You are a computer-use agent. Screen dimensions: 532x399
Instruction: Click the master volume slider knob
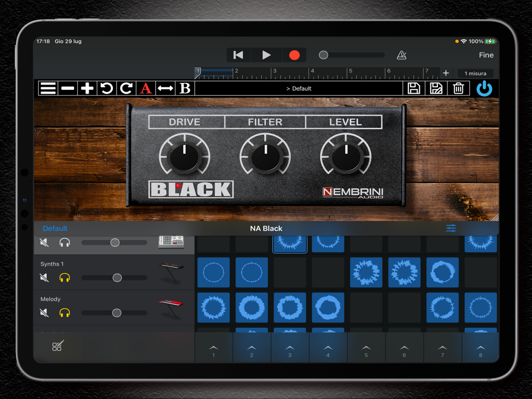click(323, 55)
